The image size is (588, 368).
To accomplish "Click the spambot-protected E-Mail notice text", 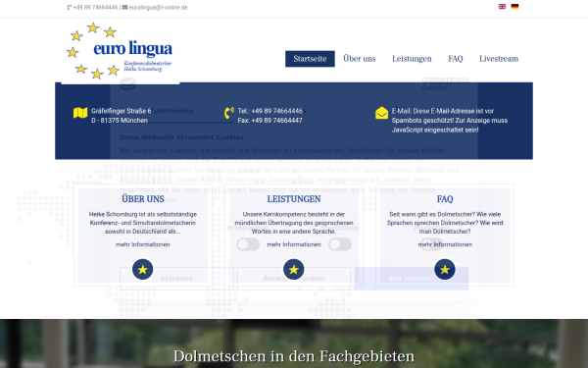I will point(449,120).
